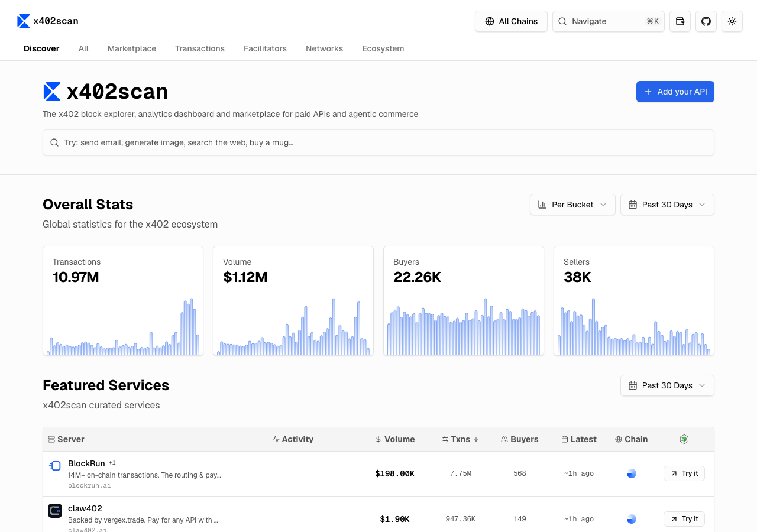757x532 pixels.
Task: Click the blockrun.ai domain text
Action: [89, 486]
